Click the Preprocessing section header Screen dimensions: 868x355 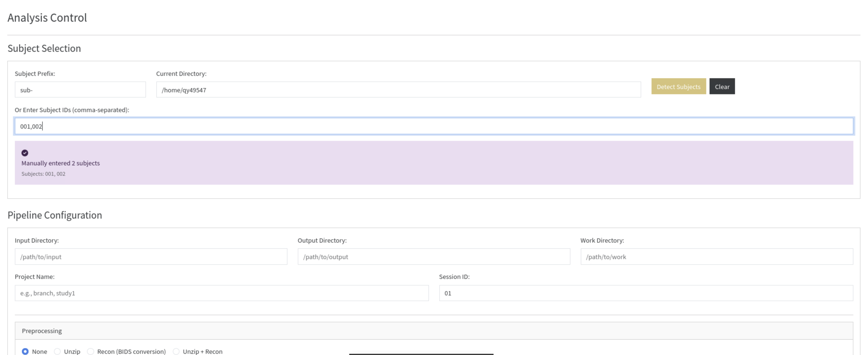pos(434,331)
